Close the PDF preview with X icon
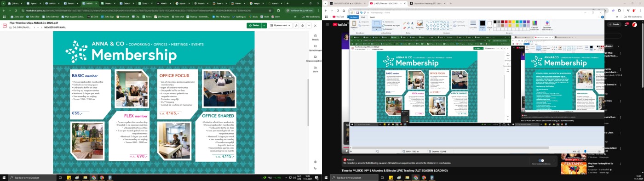 315,26
